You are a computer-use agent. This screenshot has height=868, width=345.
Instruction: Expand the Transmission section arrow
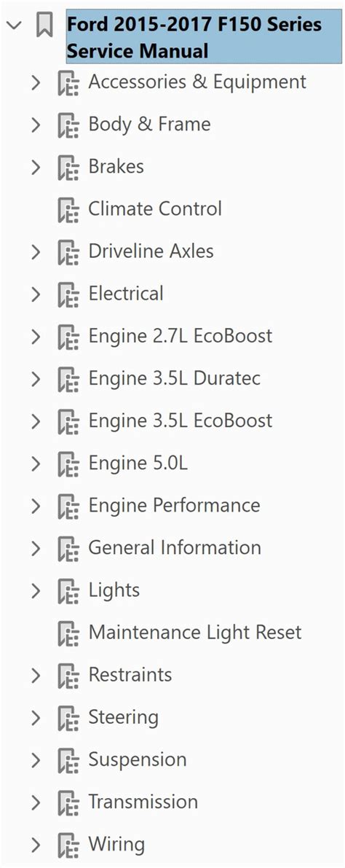coord(36,802)
